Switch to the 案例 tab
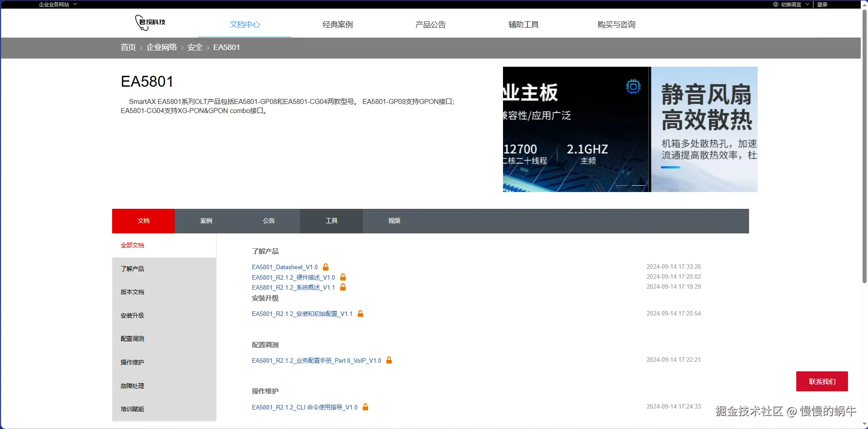The image size is (868, 429). pos(206,221)
